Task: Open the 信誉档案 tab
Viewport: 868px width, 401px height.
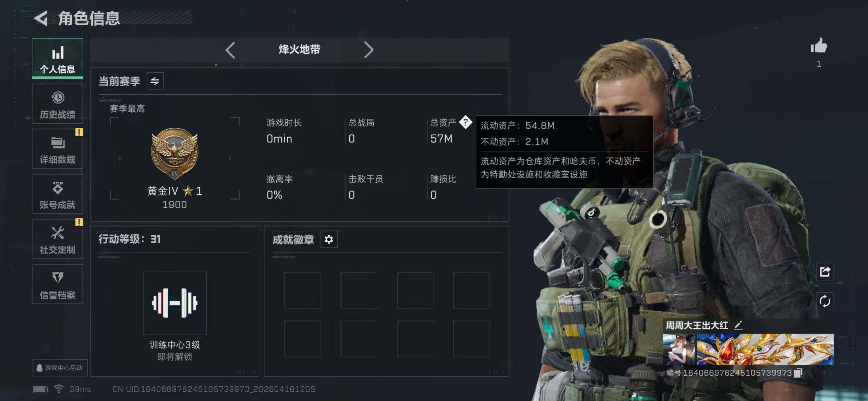Action: tap(58, 284)
